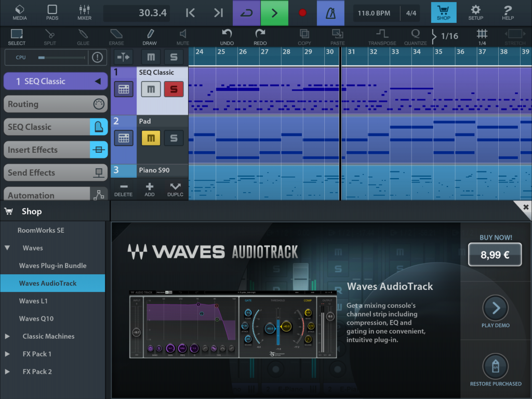The height and width of the screenshot is (399, 532).
Task: Expand FX Pack 1 in the shop
Action: tap(7, 354)
